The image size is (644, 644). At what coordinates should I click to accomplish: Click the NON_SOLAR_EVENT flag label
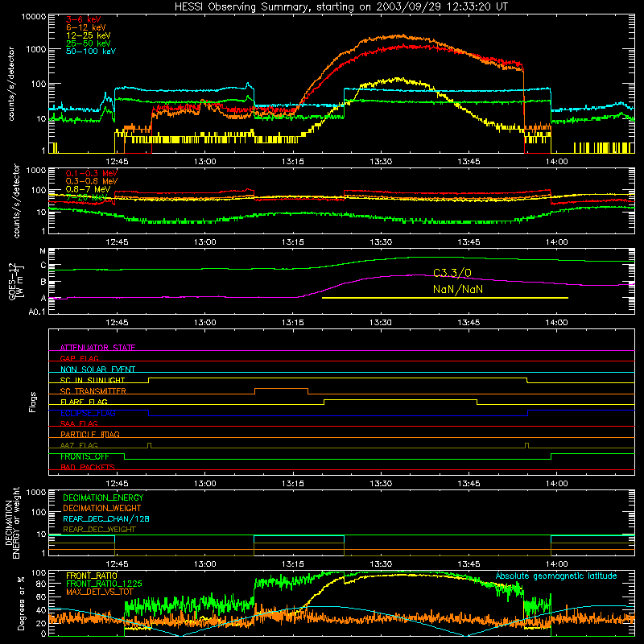97,369
